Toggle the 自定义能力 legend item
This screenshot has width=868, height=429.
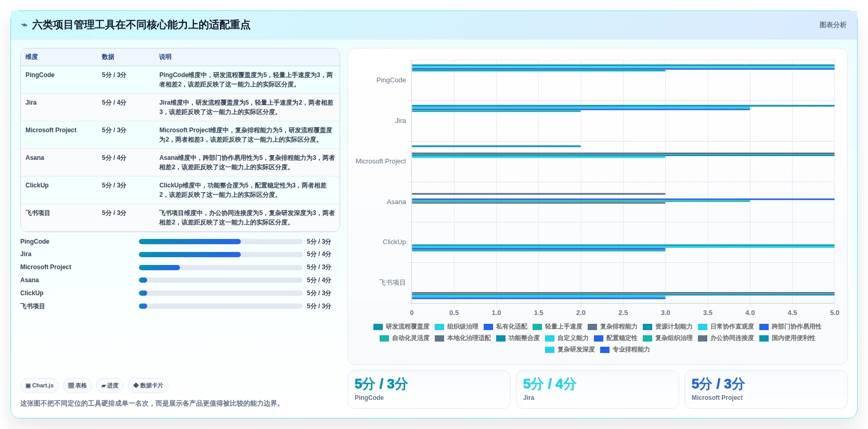tap(567, 338)
